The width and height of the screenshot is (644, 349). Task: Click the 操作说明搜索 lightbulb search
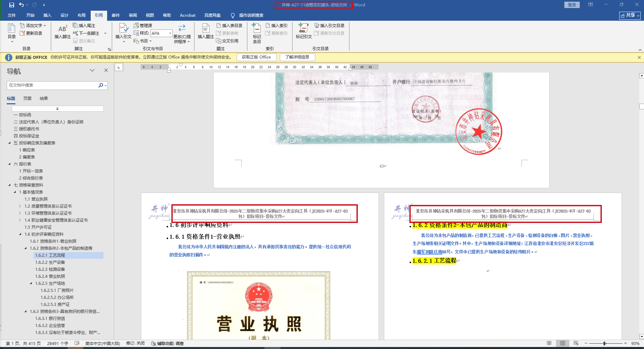click(x=247, y=15)
